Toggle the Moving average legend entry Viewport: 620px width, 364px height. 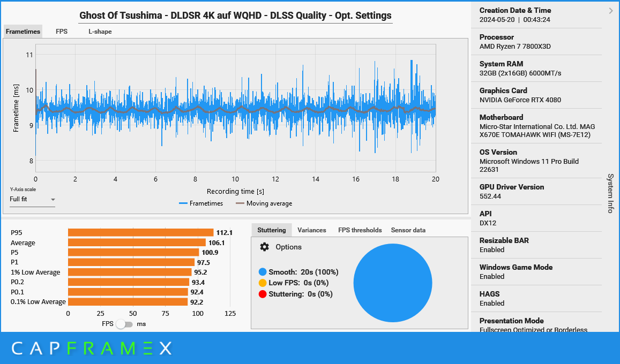pyautogui.click(x=264, y=203)
